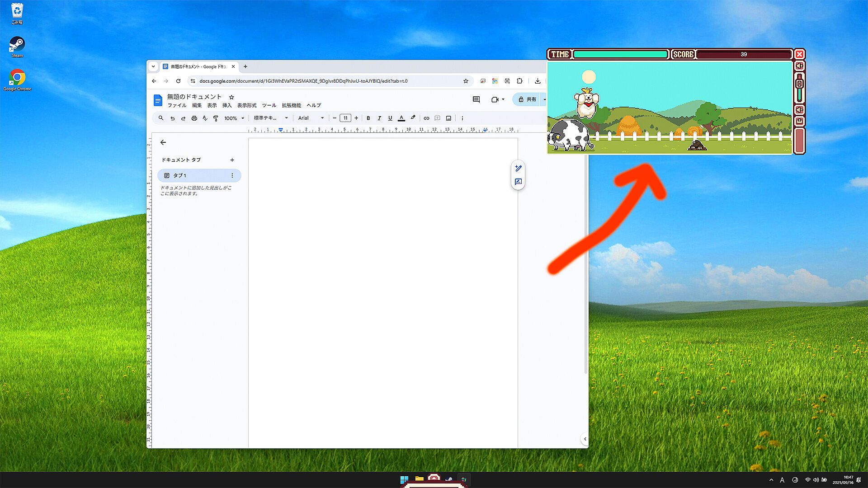This screenshot has height=488, width=868.
Task: Click the game's volume slider handle
Action: [799, 84]
